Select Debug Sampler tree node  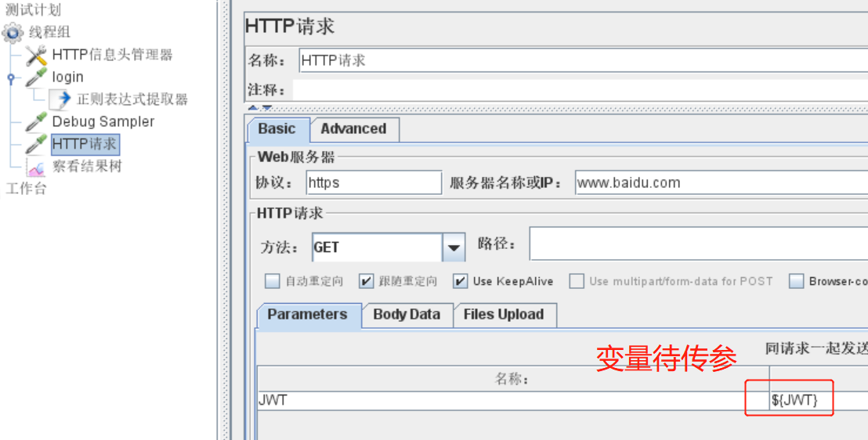click(x=103, y=122)
